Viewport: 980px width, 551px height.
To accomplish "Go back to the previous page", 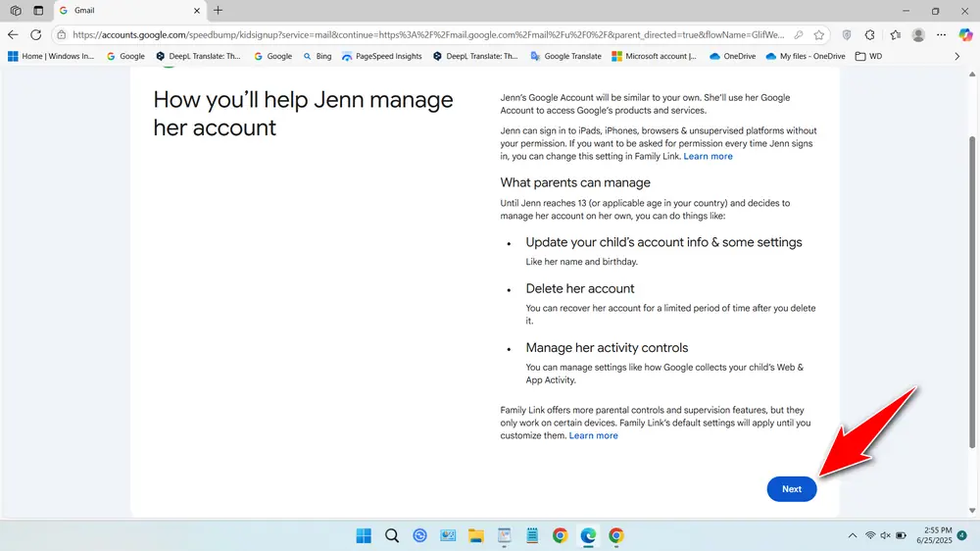I will click(13, 35).
